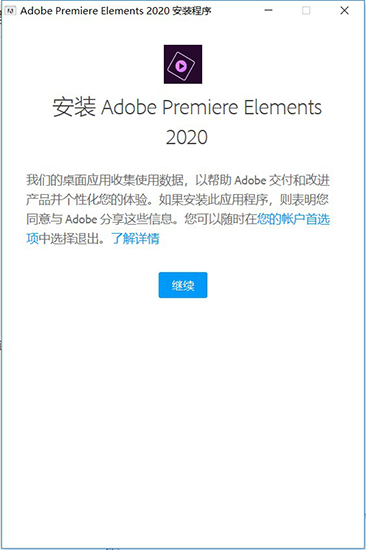Minimize the installer window
Viewport: 366px width, 550px height.
[x=268, y=11]
